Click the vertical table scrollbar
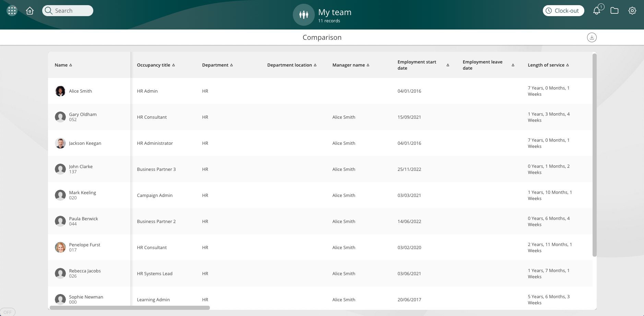This screenshot has height=316, width=644. [595, 155]
